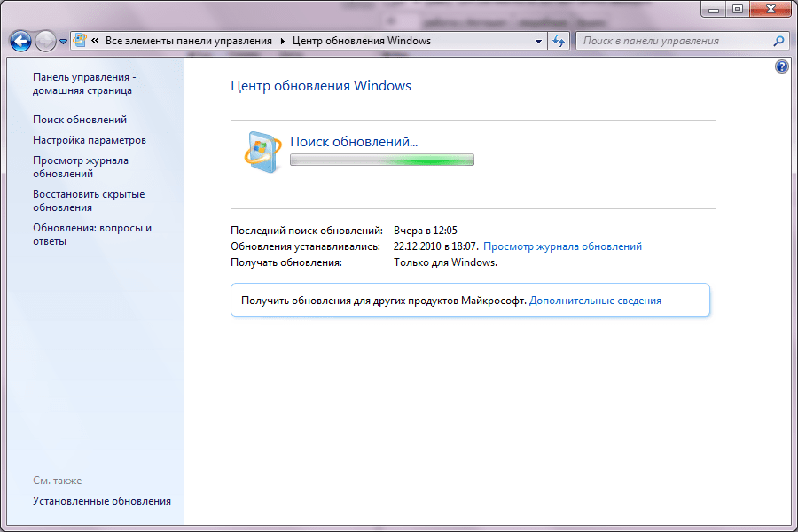Screen dimensions: 798x532
Task: Click the 'Последний поиск обновлений:' label
Action: (307, 231)
